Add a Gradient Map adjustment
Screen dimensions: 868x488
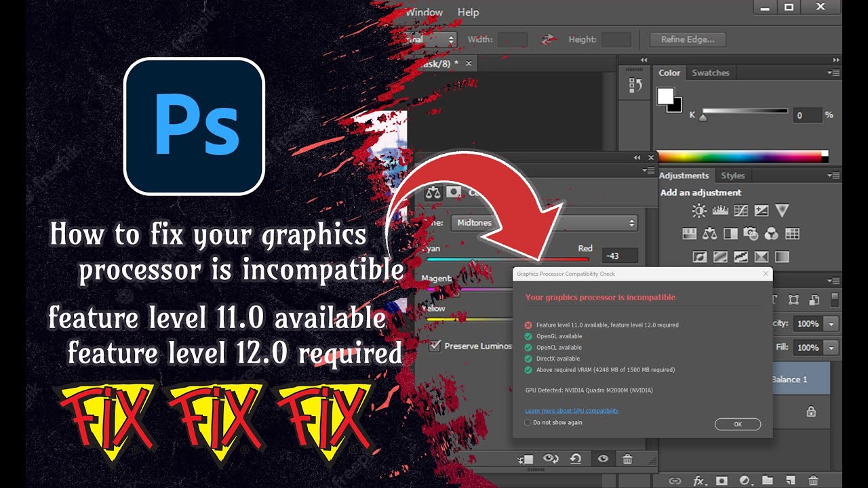782,257
